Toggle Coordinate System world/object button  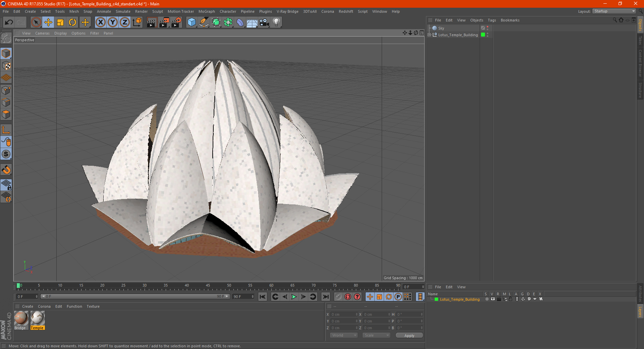click(137, 22)
